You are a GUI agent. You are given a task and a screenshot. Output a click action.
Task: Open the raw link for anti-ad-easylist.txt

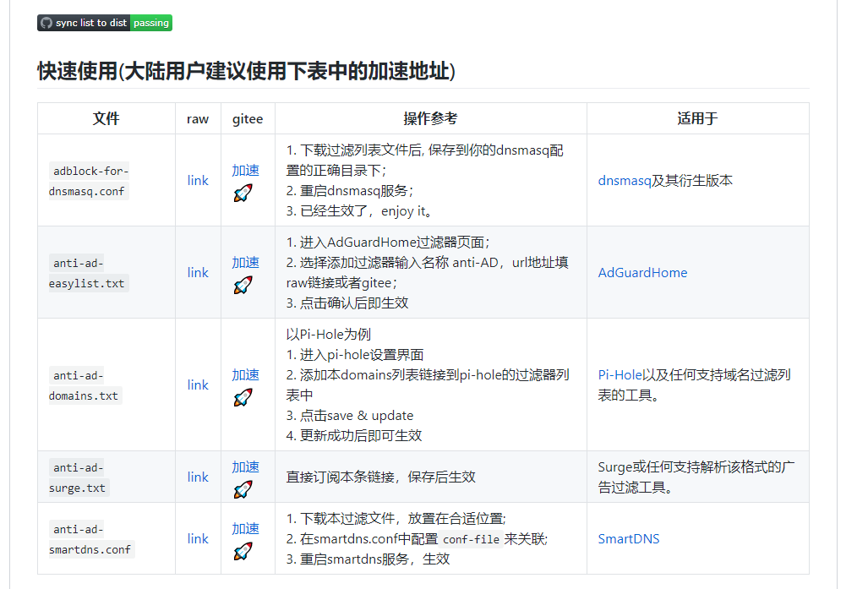(x=197, y=272)
